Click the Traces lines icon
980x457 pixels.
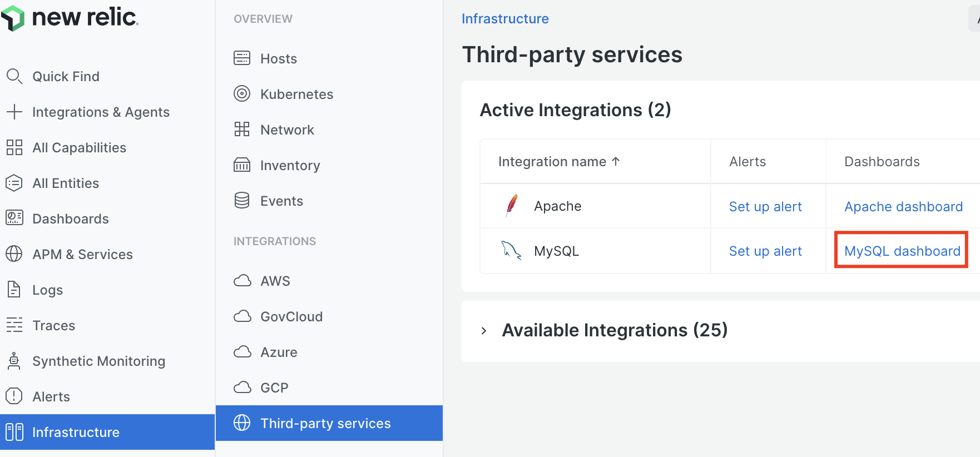(x=14, y=325)
